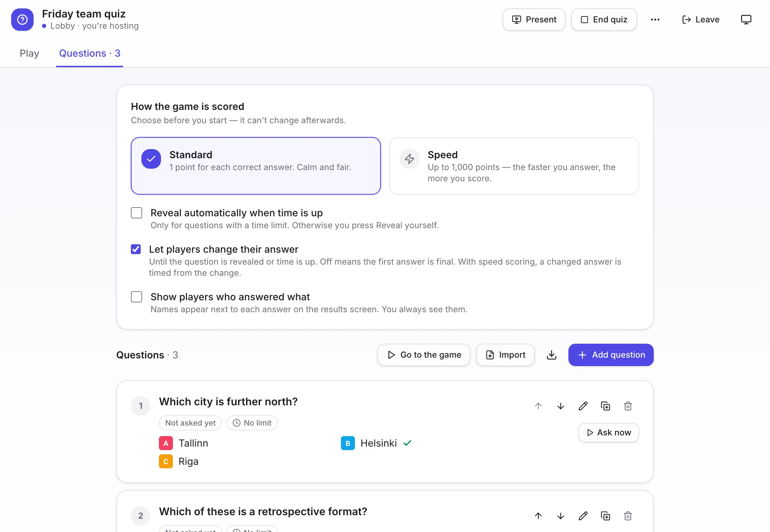Click End quiz button
Screen dimensions: 770x532
[x=604, y=20]
